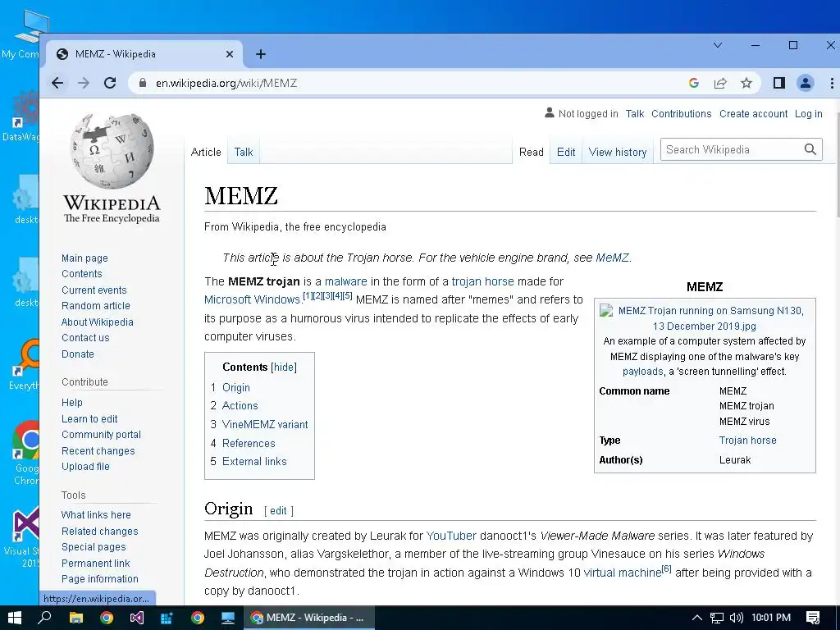Open the notification center icon
The width and height of the screenshot is (840, 630).
tap(813, 618)
